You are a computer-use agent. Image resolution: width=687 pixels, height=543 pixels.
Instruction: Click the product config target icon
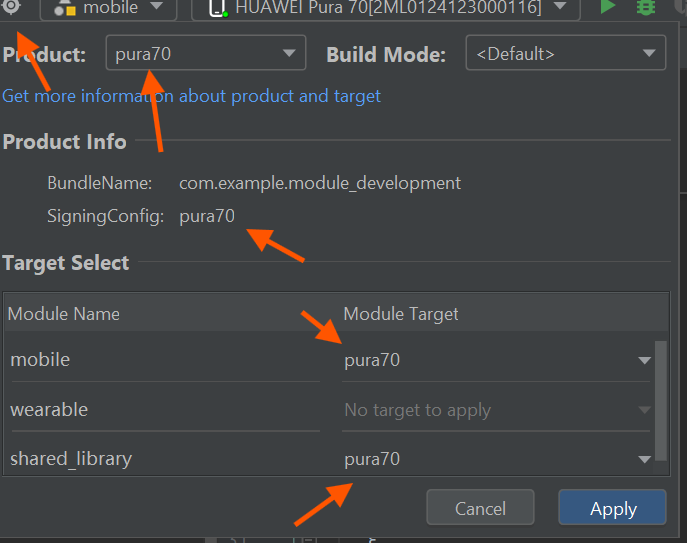pyautogui.click(x=11, y=8)
